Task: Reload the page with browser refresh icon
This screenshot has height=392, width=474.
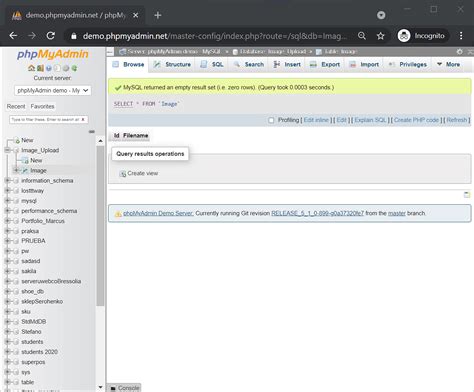Action: click(51, 36)
